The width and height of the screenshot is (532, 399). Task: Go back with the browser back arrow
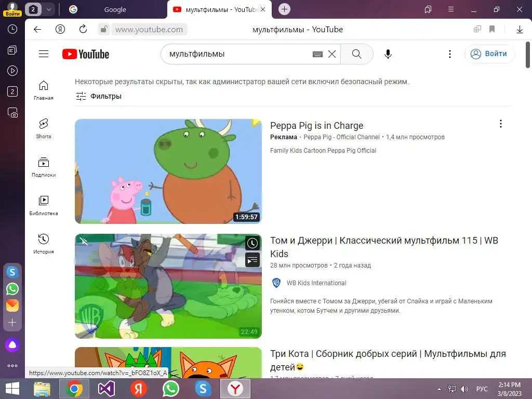[37, 30]
